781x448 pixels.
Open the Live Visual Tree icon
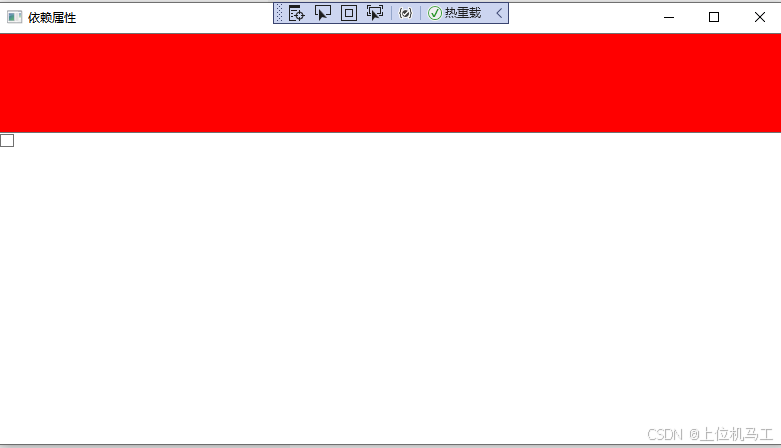pyautogui.click(x=296, y=13)
